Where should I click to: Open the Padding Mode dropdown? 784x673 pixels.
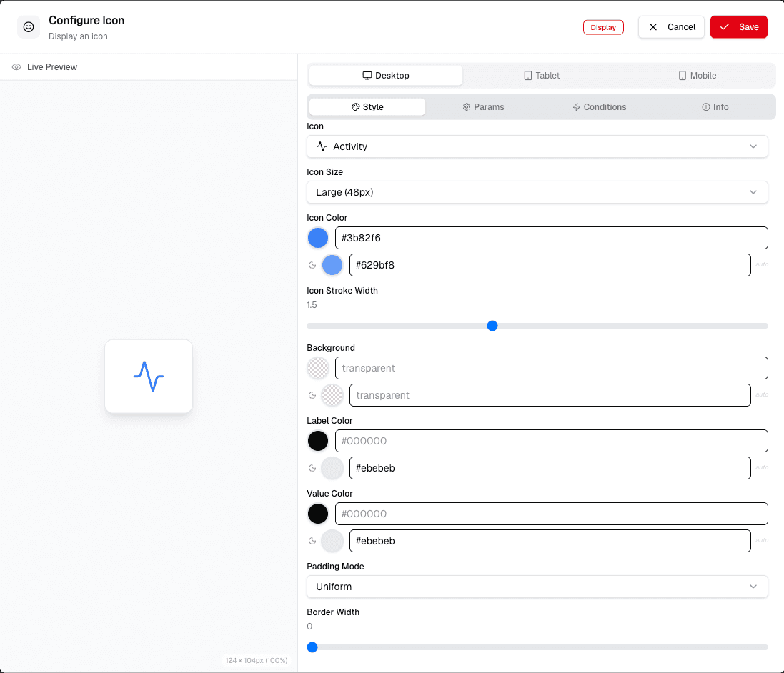point(537,587)
